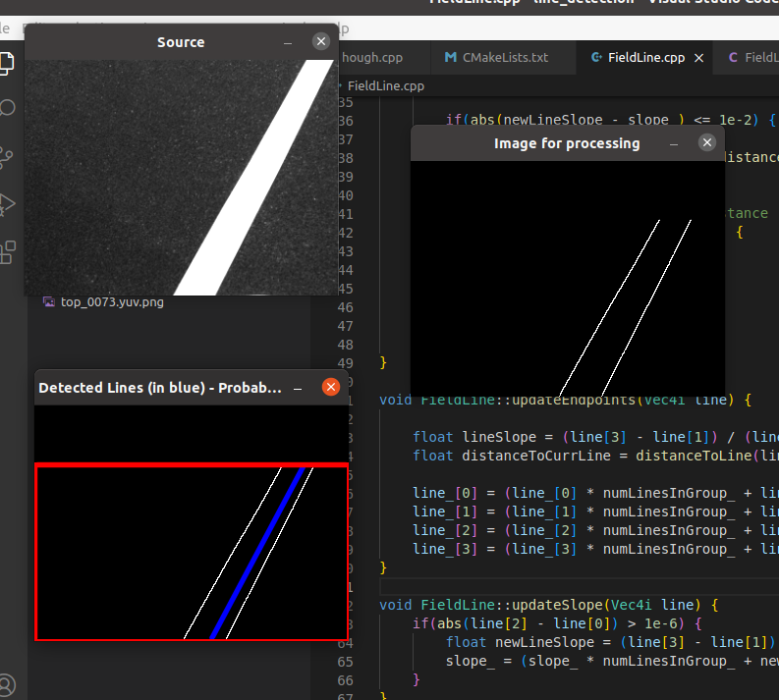
Task: Open the Source Control view
Action: (x=8, y=155)
